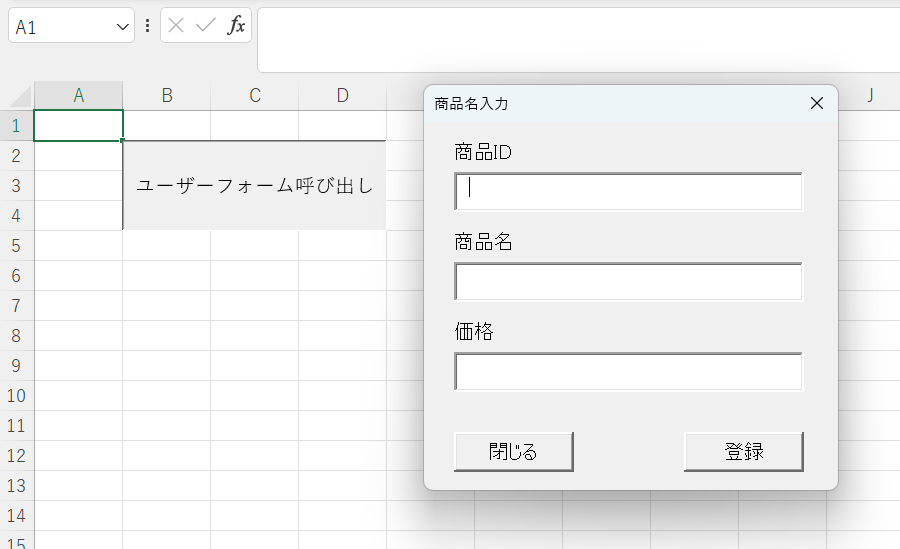
Task: Select column B header
Action: pos(166,95)
